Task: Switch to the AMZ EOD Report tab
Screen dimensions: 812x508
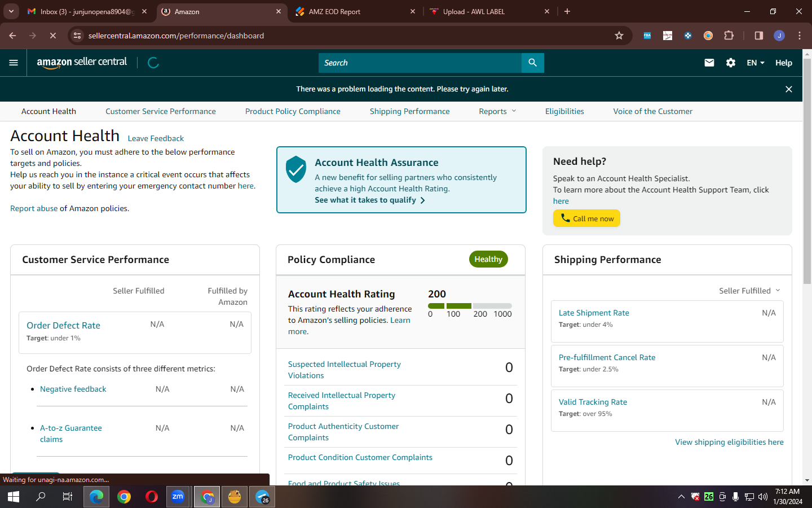Action: pos(355,11)
